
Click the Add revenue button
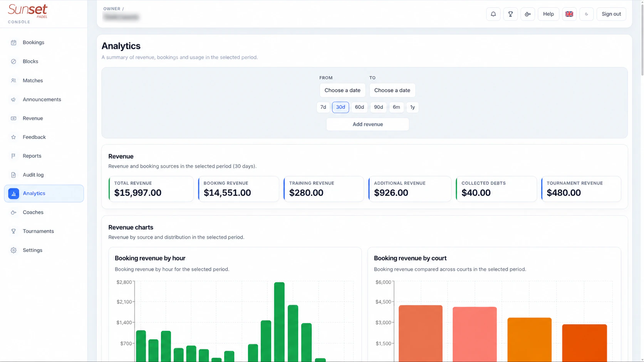(x=367, y=124)
